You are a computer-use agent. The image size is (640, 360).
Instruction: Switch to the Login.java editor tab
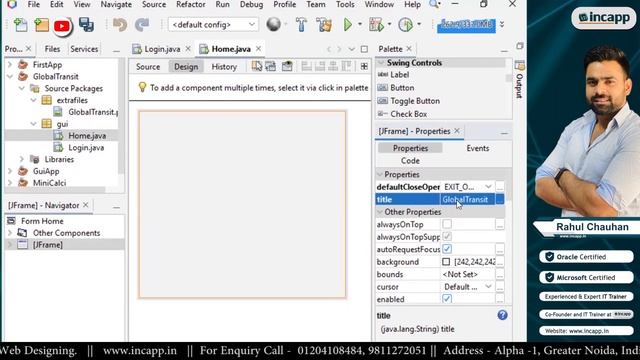pyautogui.click(x=162, y=49)
